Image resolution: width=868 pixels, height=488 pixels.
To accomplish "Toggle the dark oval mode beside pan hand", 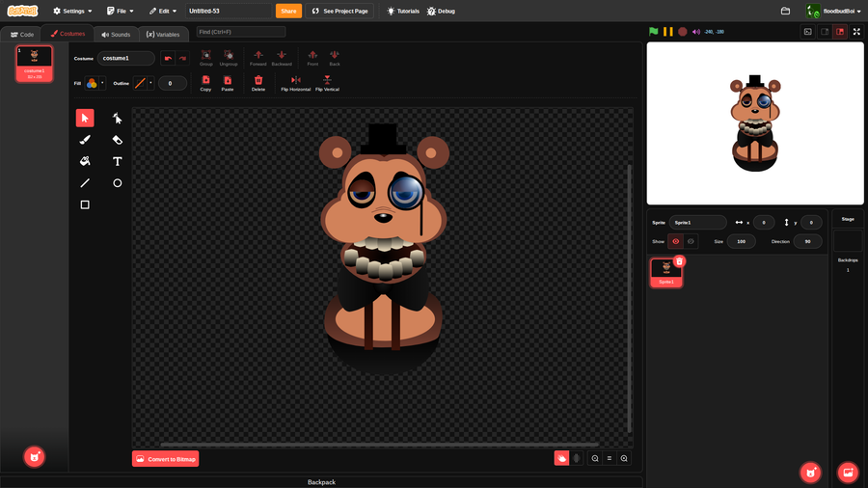I will (x=577, y=458).
